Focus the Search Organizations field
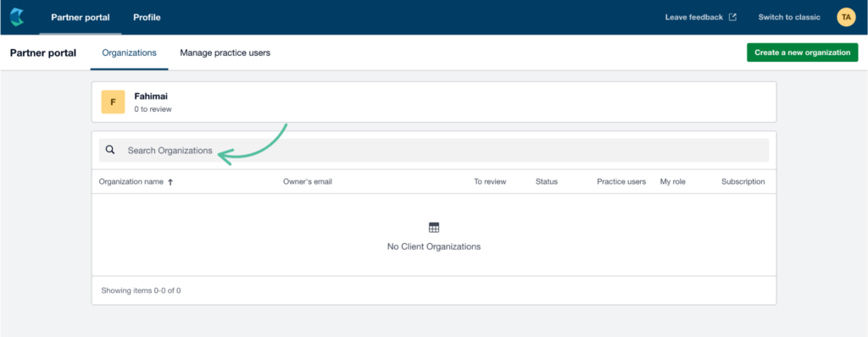The height and width of the screenshot is (337, 868). (434, 150)
